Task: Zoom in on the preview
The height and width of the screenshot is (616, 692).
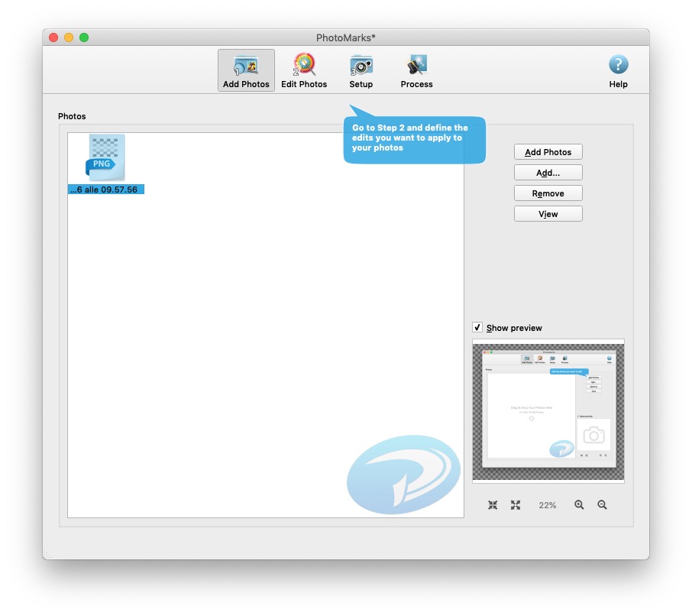Action: point(580,504)
